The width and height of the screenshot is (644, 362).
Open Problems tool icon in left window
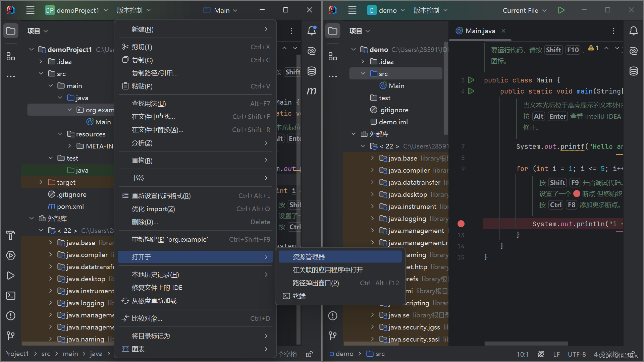(x=11, y=316)
